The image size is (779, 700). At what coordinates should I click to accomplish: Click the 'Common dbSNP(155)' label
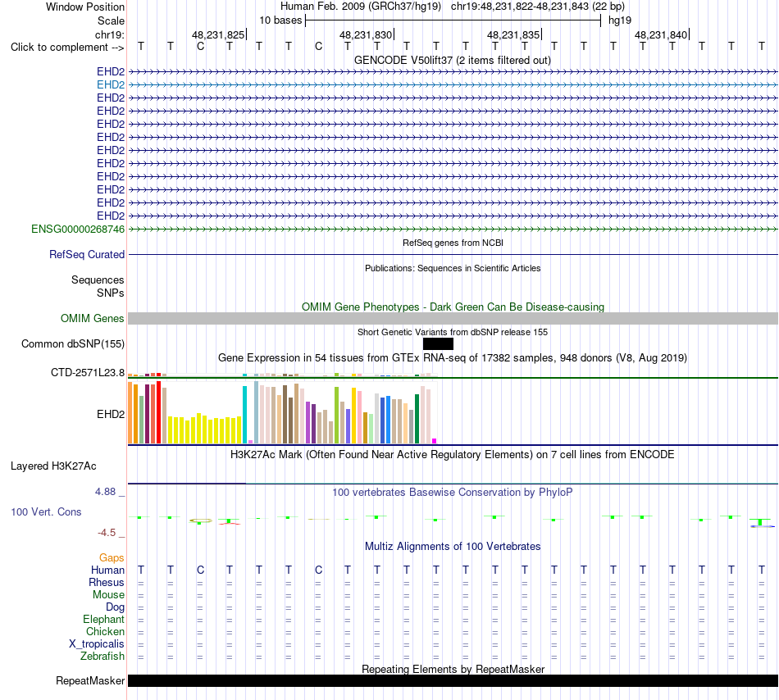pos(72,344)
